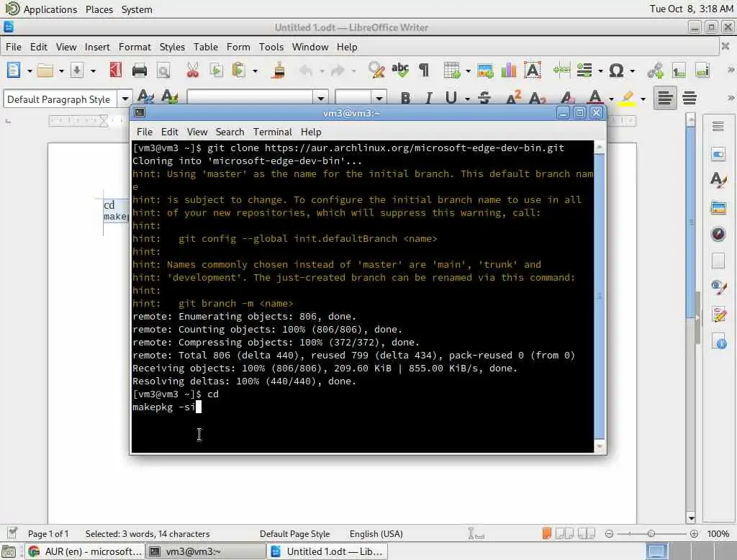737x560 pixels.
Task: Click the font name input field
Action: click(x=250, y=99)
